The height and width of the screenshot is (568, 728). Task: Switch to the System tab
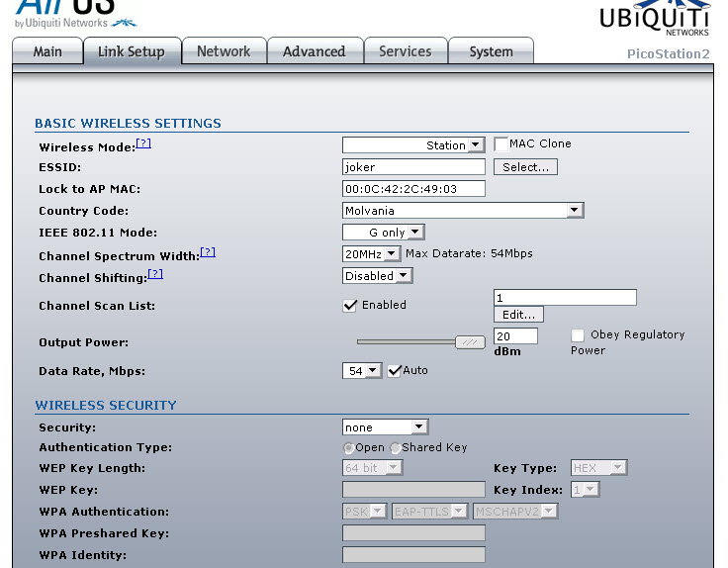pos(491,51)
